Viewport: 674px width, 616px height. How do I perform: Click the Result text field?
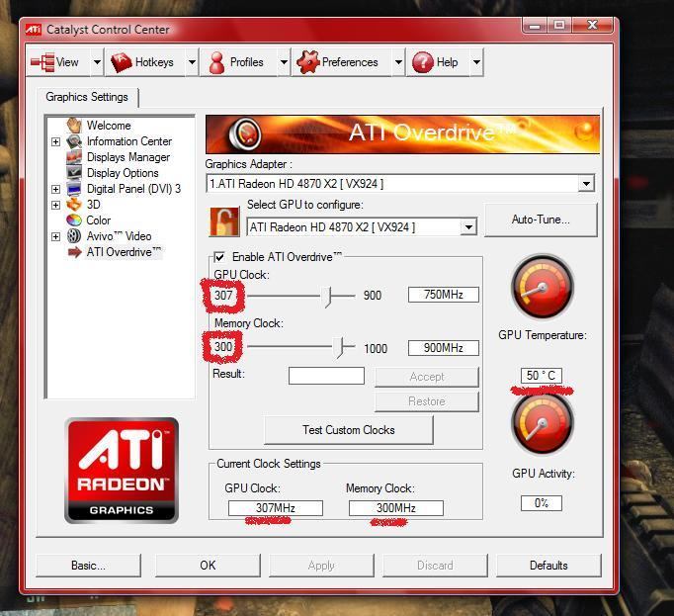point(326,376)
